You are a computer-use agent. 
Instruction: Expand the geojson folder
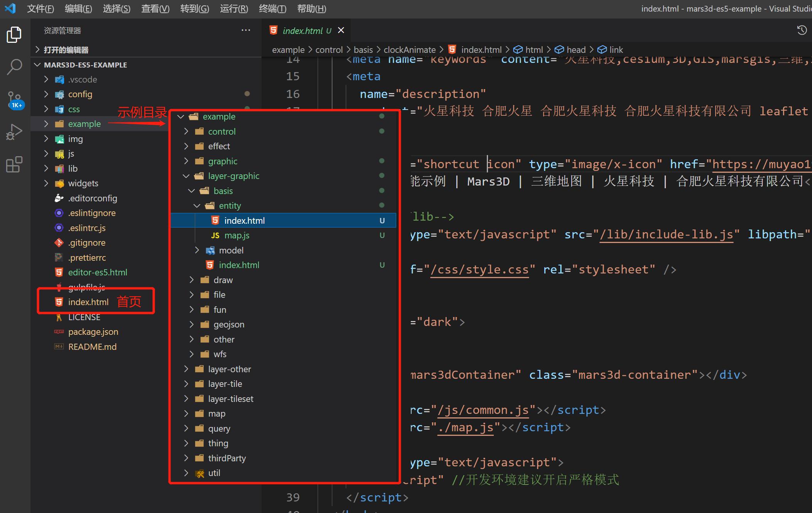point(192,324)
